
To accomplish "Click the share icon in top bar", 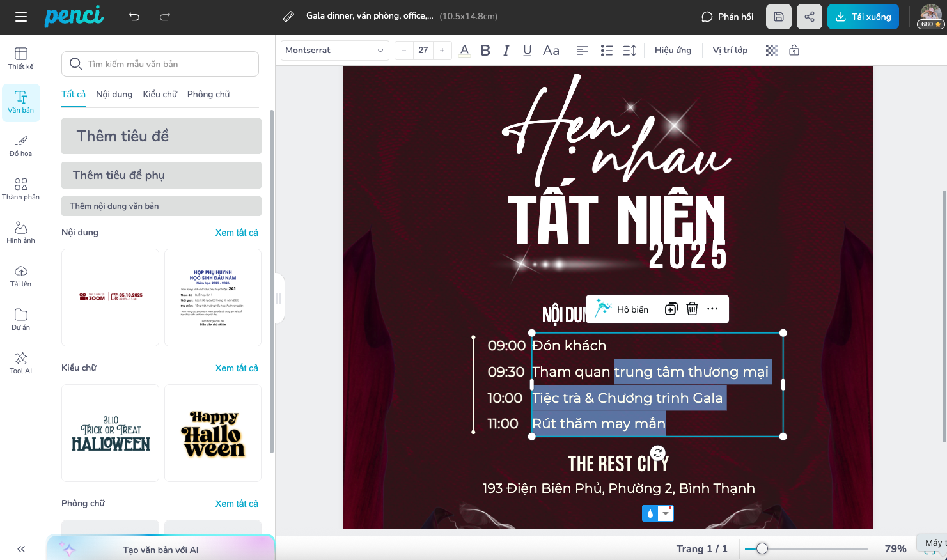I will click(x=809, y=17).
